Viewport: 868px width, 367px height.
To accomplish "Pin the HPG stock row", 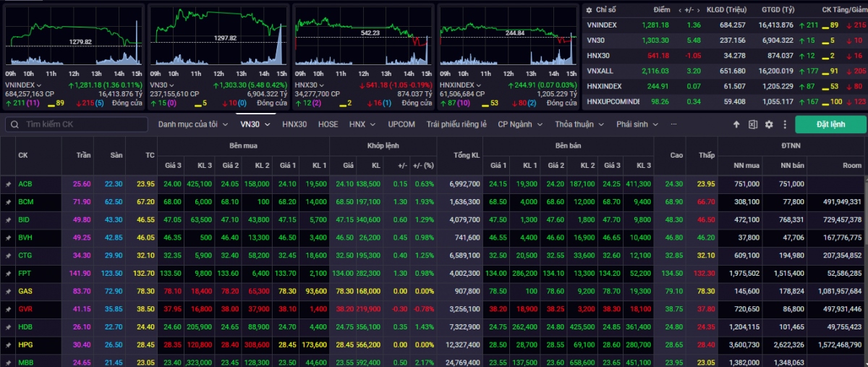I will [x=8, y=345].
